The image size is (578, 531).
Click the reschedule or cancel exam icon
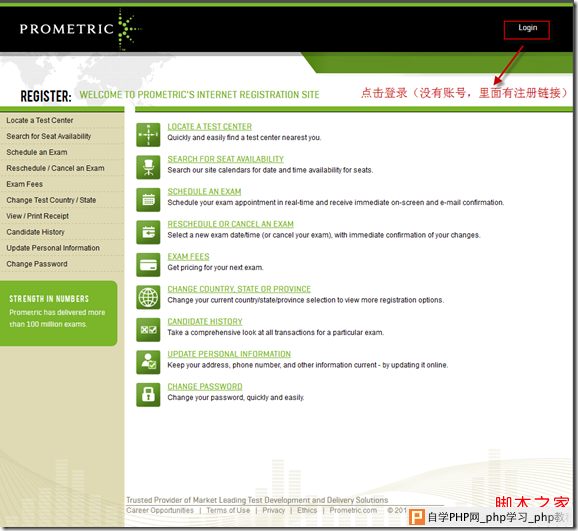coord(148,232)
